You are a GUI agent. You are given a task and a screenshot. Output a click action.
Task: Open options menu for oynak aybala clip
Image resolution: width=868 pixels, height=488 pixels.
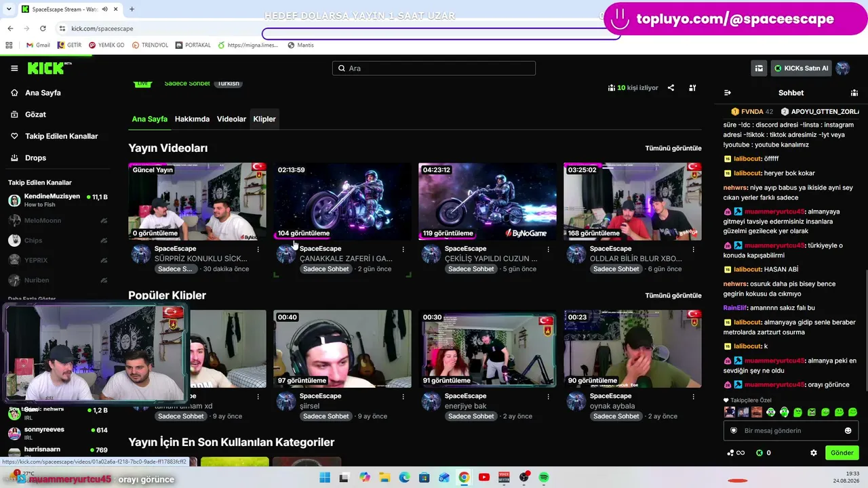point(693,396)
